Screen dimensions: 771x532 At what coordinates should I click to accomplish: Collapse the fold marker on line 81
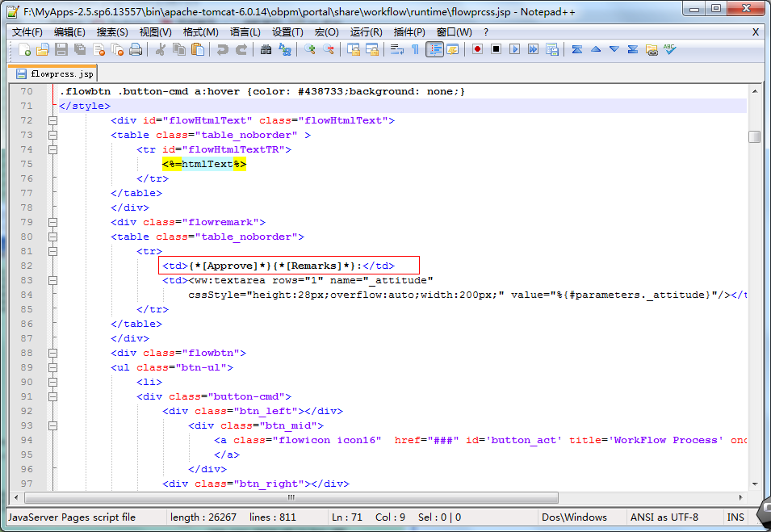point(52,251)
